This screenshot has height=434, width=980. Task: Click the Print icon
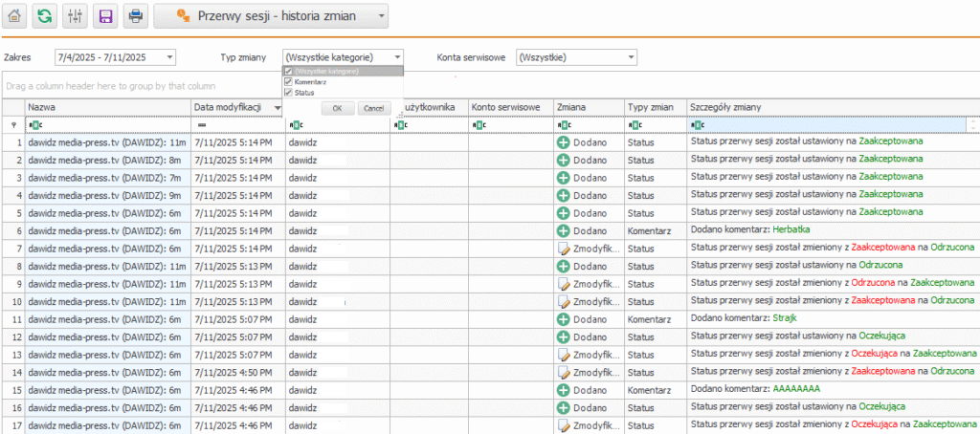coord(136,16)
